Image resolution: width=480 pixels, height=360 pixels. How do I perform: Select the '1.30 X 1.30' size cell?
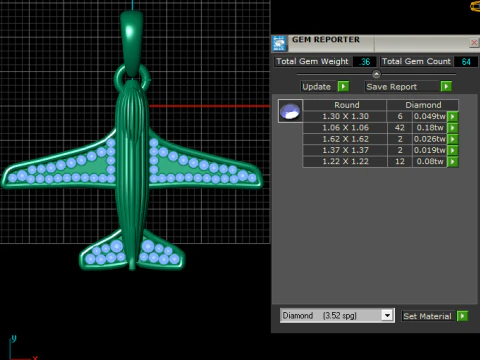click(345, 116)
